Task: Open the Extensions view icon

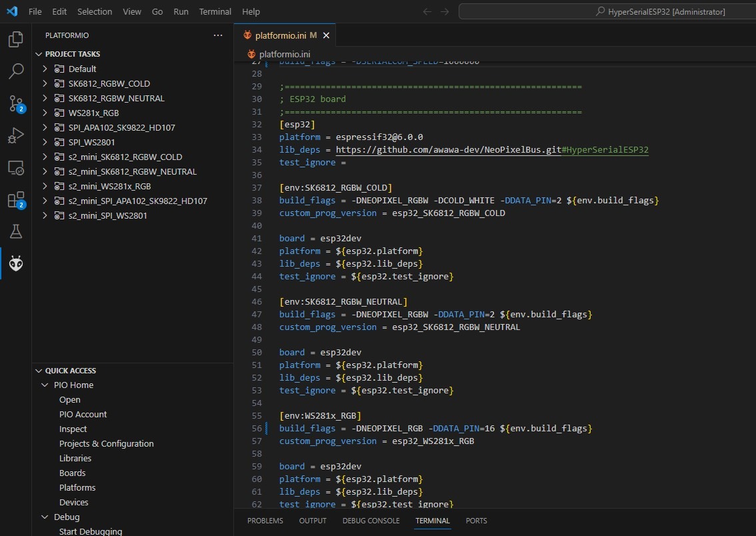Action: 15,199
